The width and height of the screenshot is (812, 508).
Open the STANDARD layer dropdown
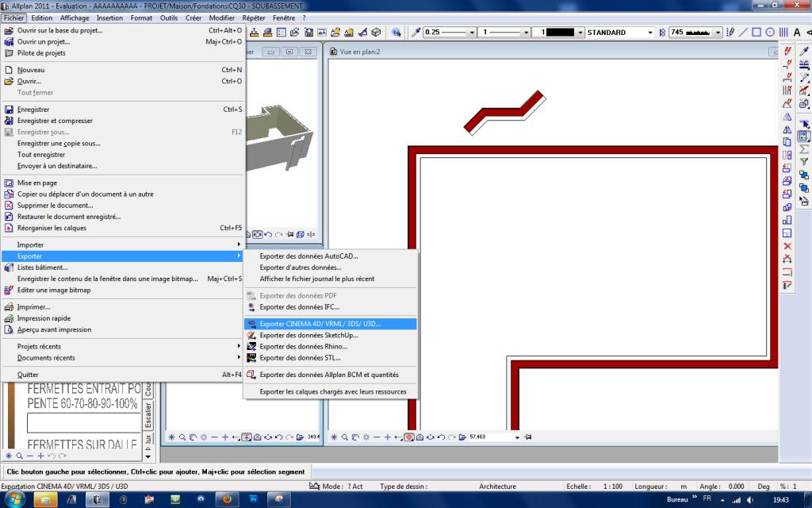(x=650, y=32)
